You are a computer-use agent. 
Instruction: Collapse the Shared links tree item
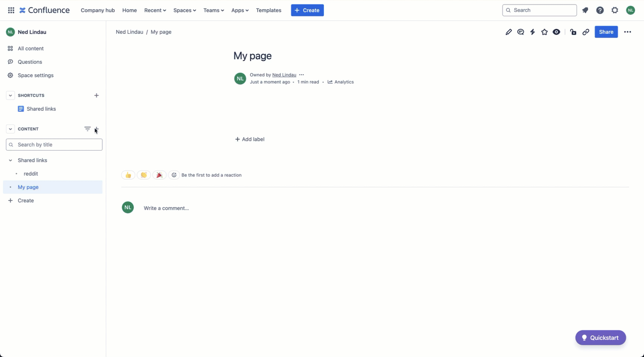coord(10,160)
